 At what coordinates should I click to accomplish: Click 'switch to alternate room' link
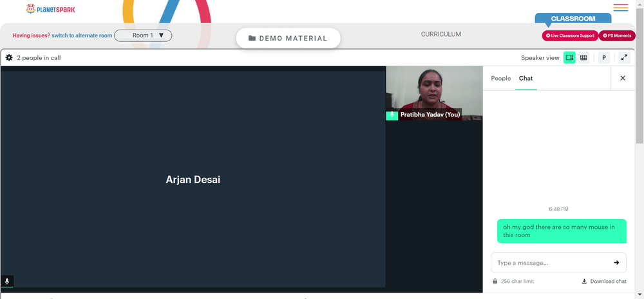[82, 35]
